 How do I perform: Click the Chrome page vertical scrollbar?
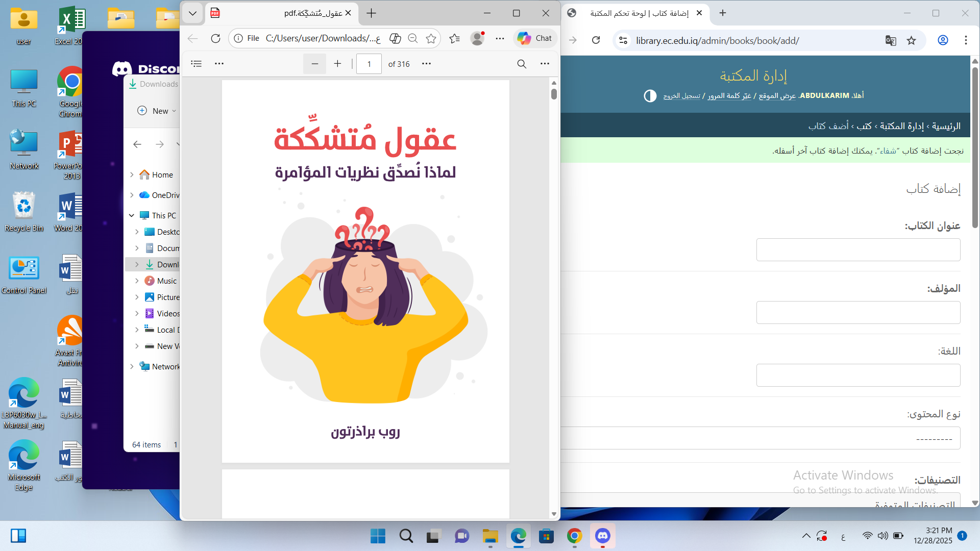click(974, 148)
